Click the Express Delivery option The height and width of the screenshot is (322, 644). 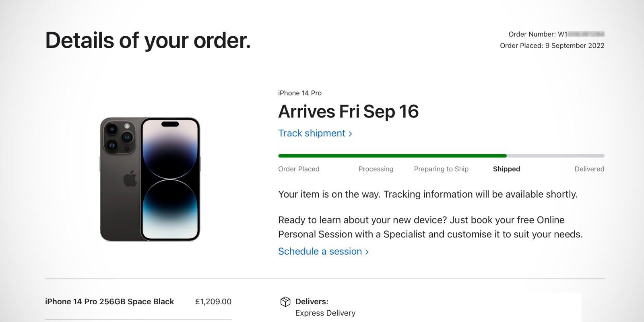coord(326,313)
